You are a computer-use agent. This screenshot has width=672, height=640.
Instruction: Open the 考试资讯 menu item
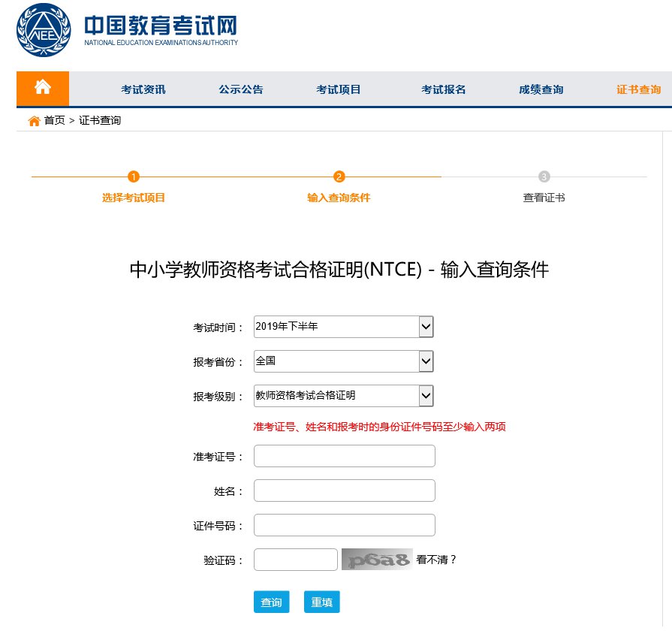[143, 89]
